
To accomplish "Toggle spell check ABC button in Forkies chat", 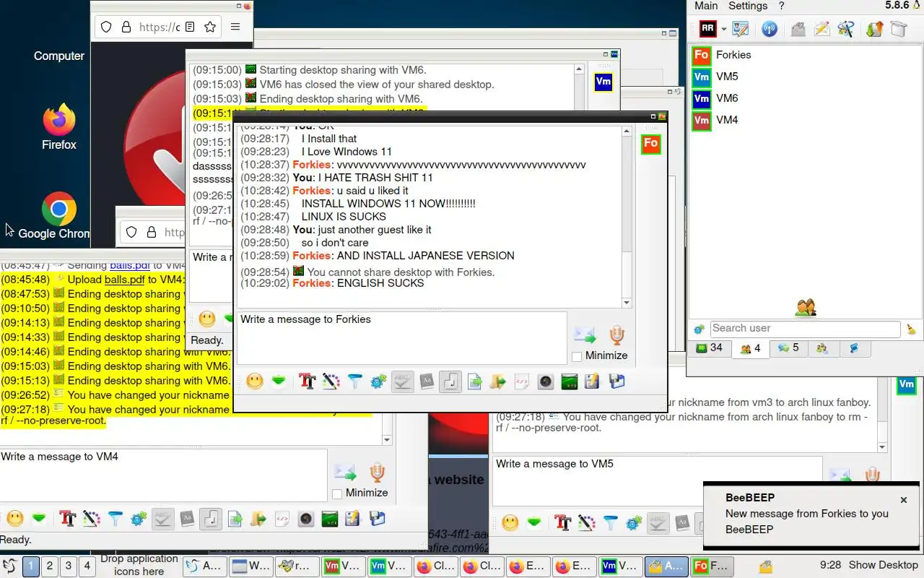I will coord(402,381).
